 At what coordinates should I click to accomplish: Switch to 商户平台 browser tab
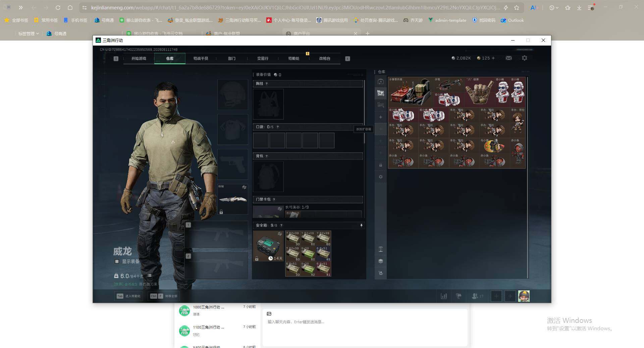(321, 33)
